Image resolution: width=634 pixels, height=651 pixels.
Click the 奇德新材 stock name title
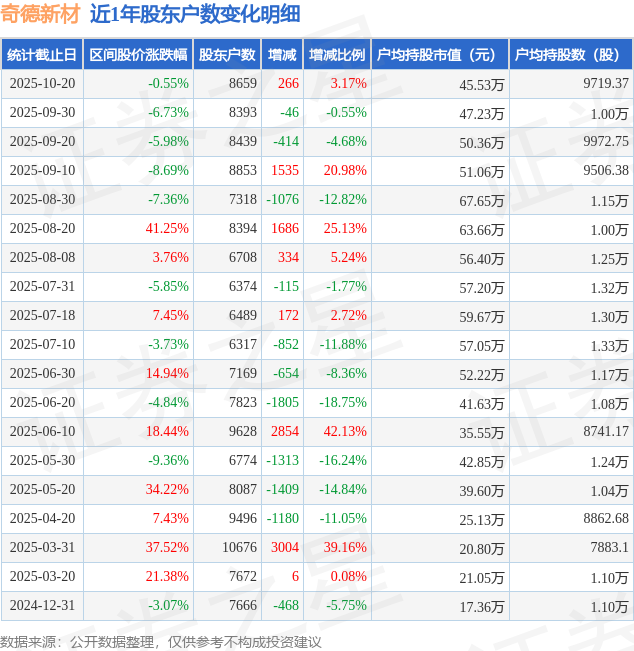click(40, 15)
